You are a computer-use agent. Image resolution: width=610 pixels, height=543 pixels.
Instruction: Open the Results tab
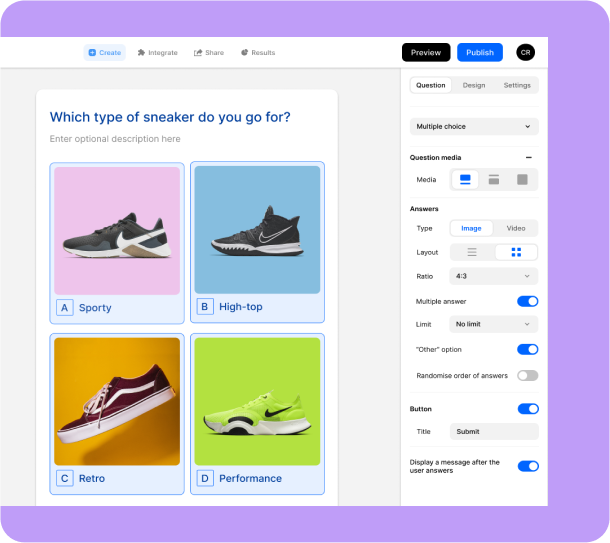point(258,53)
